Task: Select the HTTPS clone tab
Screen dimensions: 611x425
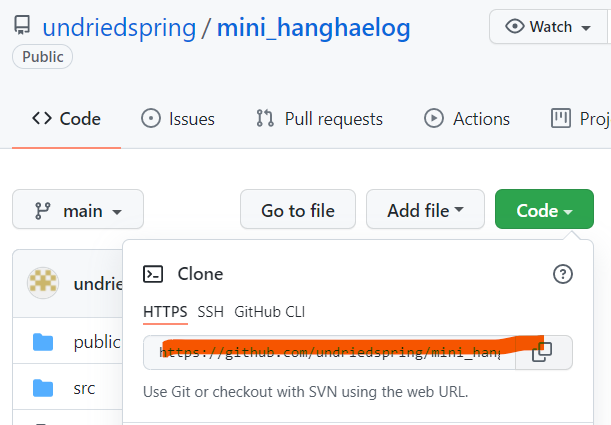Action: click(x=165, y=312)
